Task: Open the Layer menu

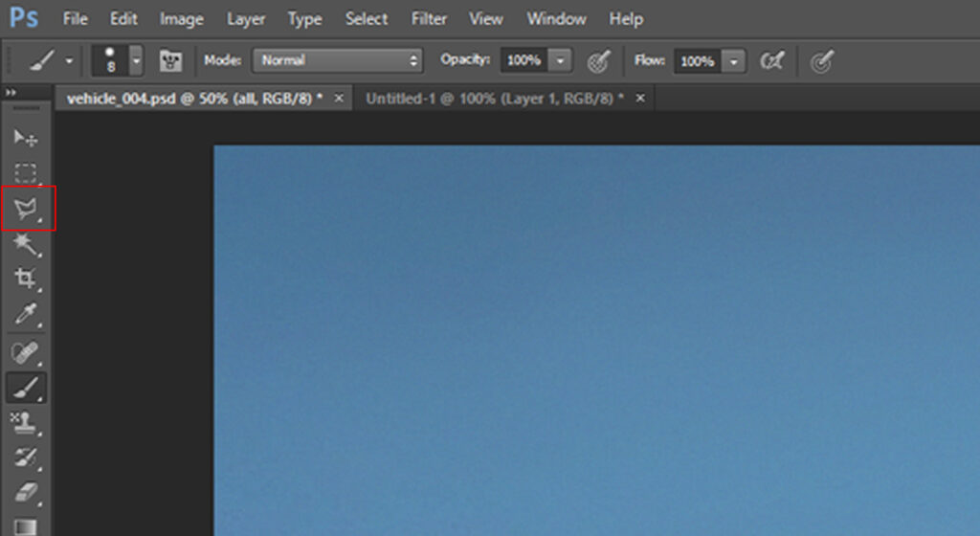Action: click(x=246, y=19)
